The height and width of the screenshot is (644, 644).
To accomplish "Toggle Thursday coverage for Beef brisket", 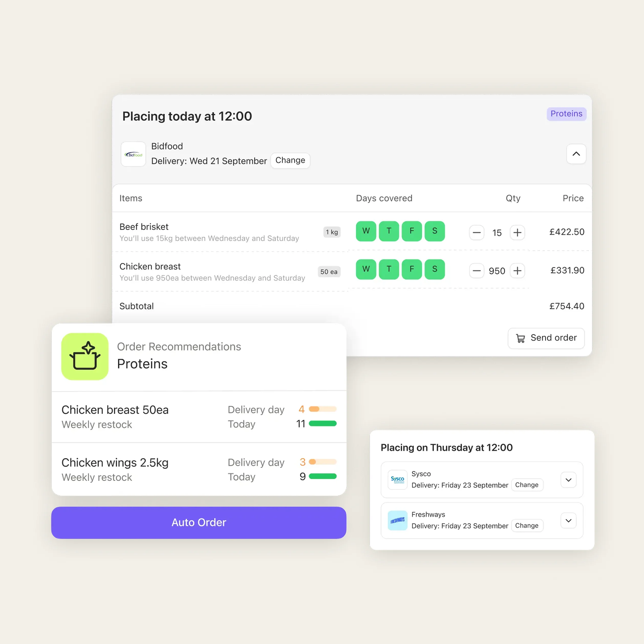I will (389, 231).
